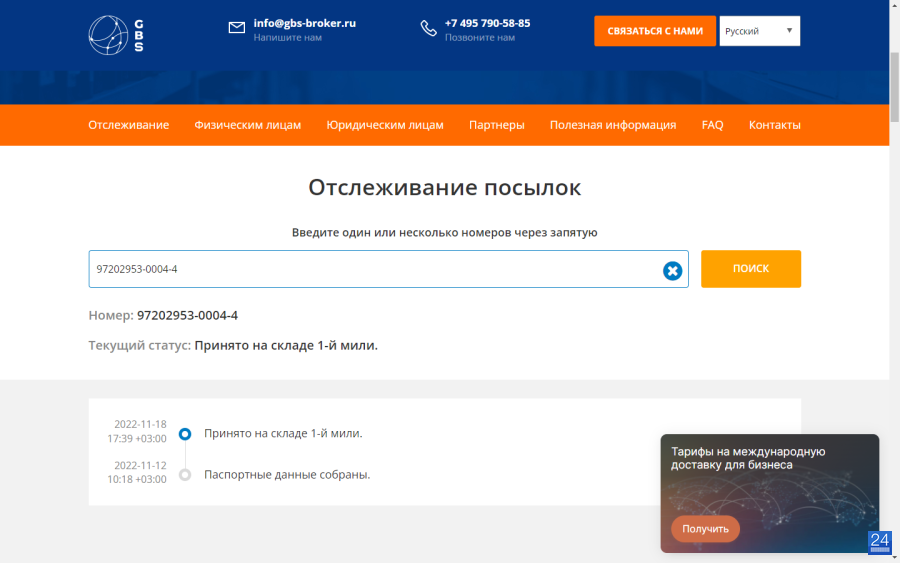900x563 pixels.
Task: Open the FAQ menu item
Action: point(712,125)
